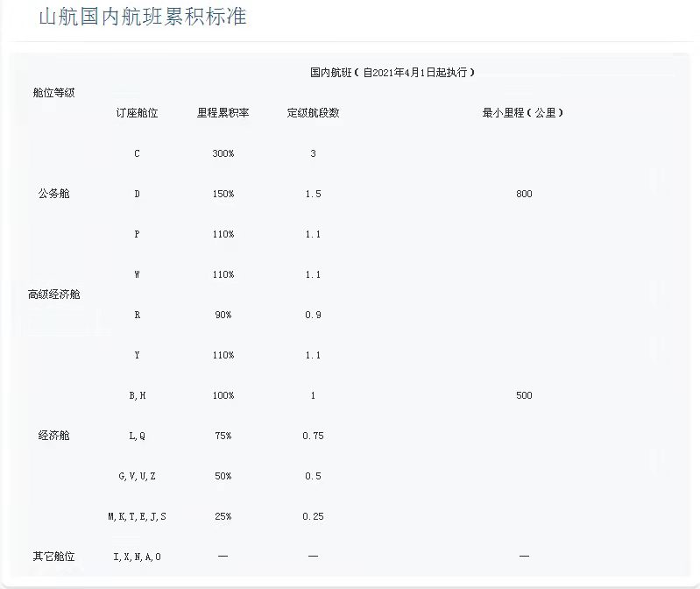Click the 最小里程（公里）column header
Image resolution: width=700 pixels, height=589 pixels.
523,113
